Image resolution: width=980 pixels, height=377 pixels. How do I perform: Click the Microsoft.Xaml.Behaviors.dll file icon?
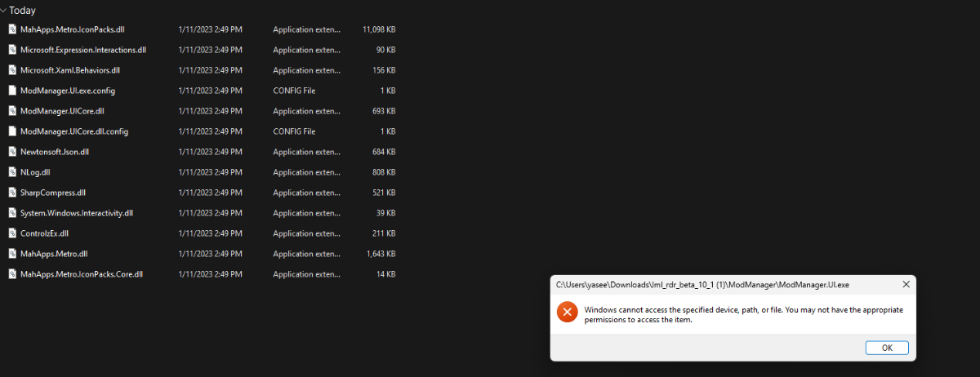pyautogui.click(x=12, y=70)
